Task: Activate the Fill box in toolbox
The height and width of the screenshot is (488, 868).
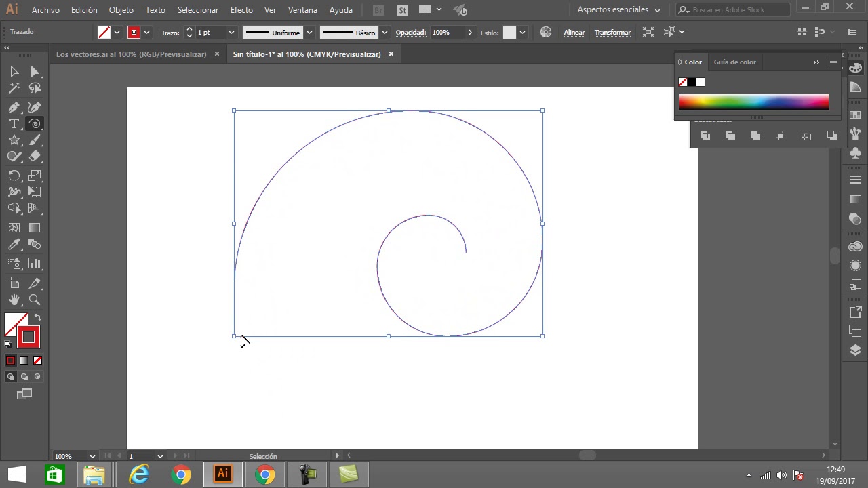Action: coord(16,325)
